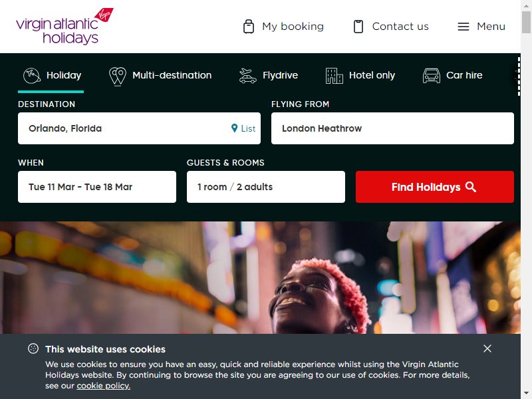Open the 1 room / 2 adults selector
The height and width of the screenshot is (399, 532).
coord(266,187)
